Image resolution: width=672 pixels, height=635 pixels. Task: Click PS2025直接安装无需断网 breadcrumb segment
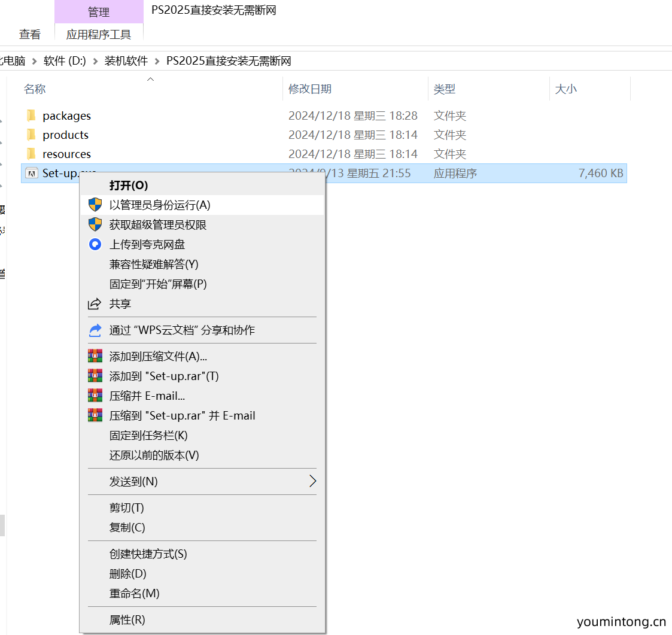click(229, 61)
